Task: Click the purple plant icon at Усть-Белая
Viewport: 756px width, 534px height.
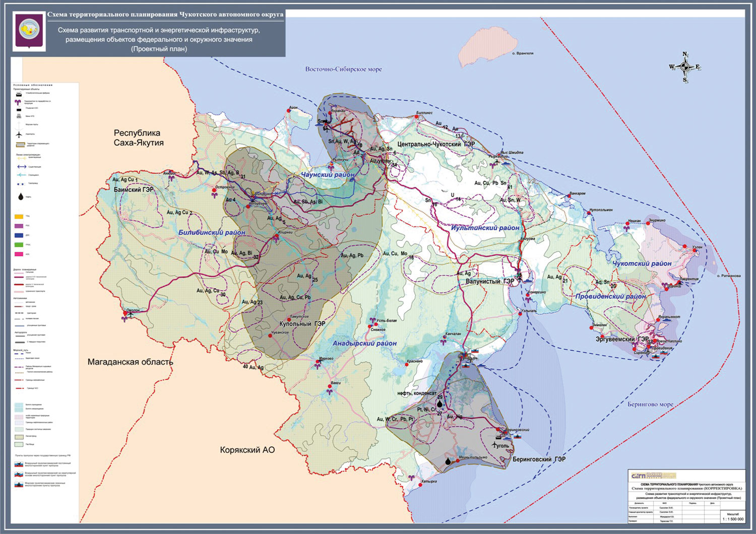Action: [x=372, y=320]
